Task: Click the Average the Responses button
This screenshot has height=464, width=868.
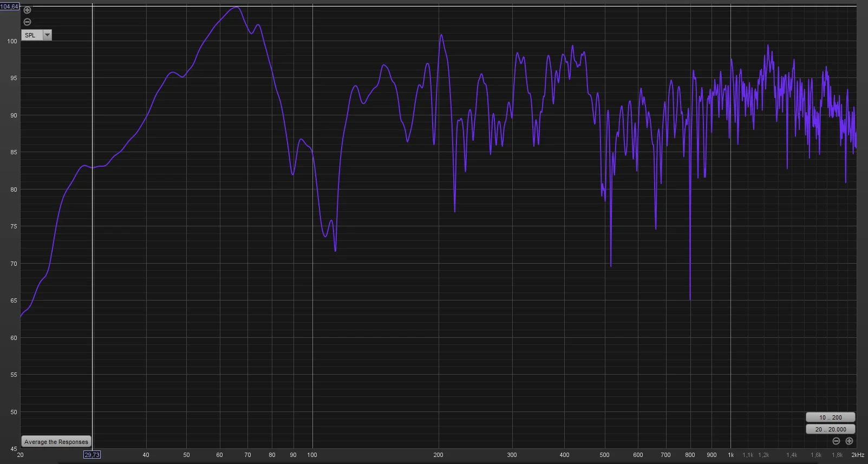Action: click(x=56, y=442)
